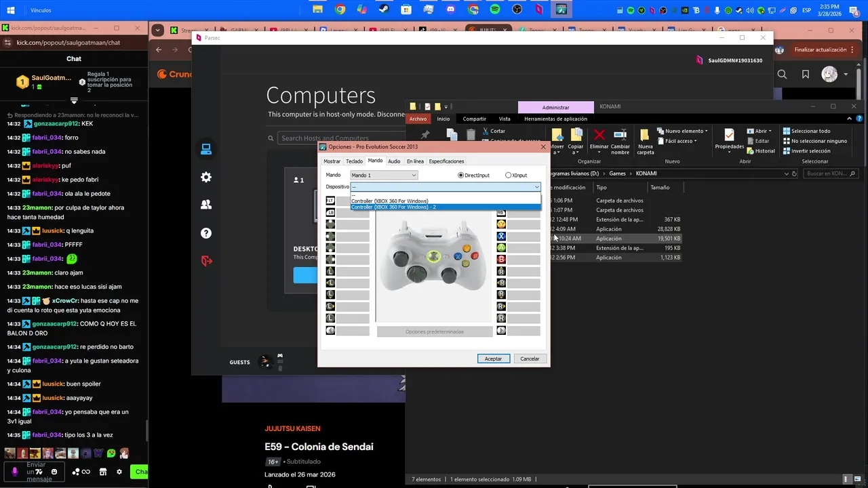Choose Controller (XBOX 360 For Windows) - 2
The width and height of the screenshot is (868, 488).
click(x=446, y=207)
